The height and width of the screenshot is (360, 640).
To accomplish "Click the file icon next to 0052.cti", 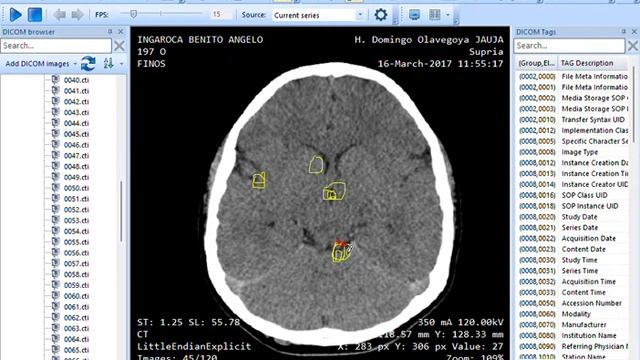I will [56, 209].
